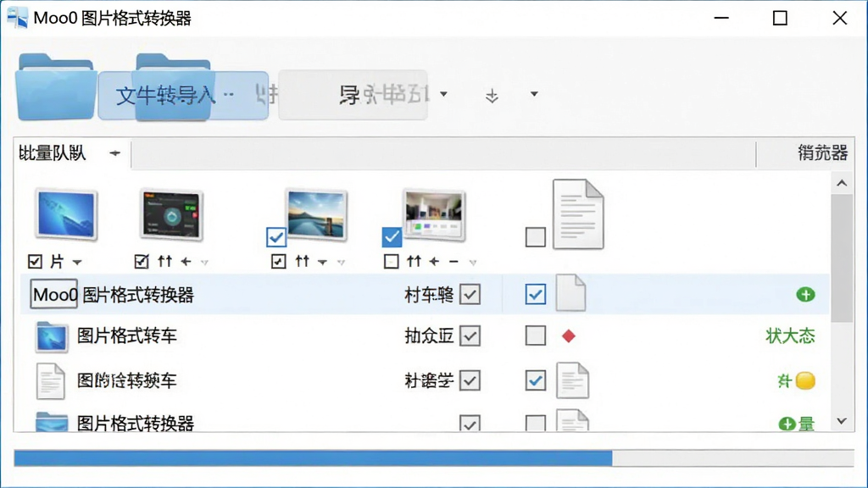This screenshot has height=488, width=868.
Task: Click the large document page icon
Action: (x=578, y=214)
